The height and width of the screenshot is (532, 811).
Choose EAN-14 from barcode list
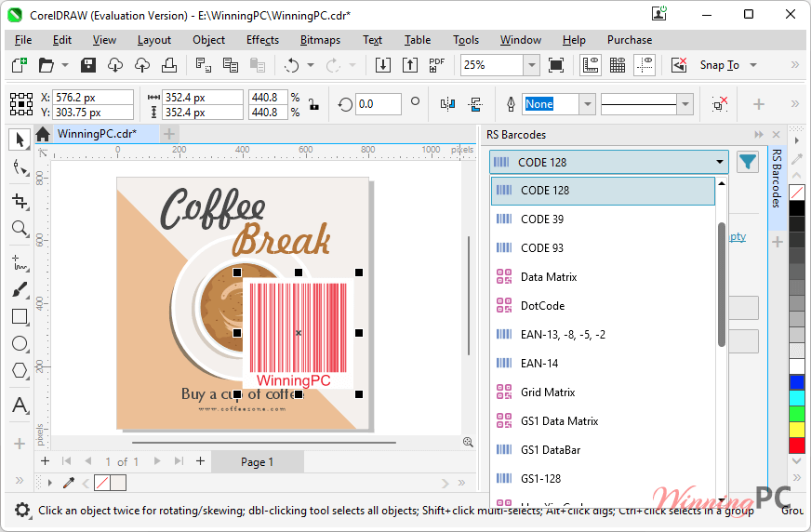[603, 364]
